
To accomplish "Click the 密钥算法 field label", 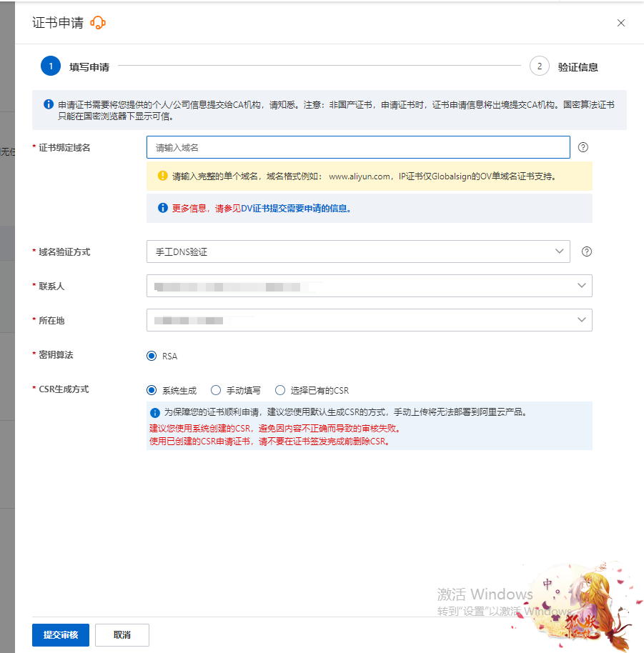I will point(56,355).
